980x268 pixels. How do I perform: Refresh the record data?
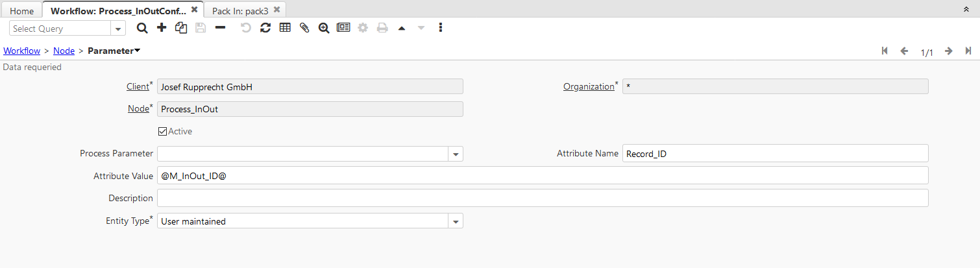coord(265,28)
